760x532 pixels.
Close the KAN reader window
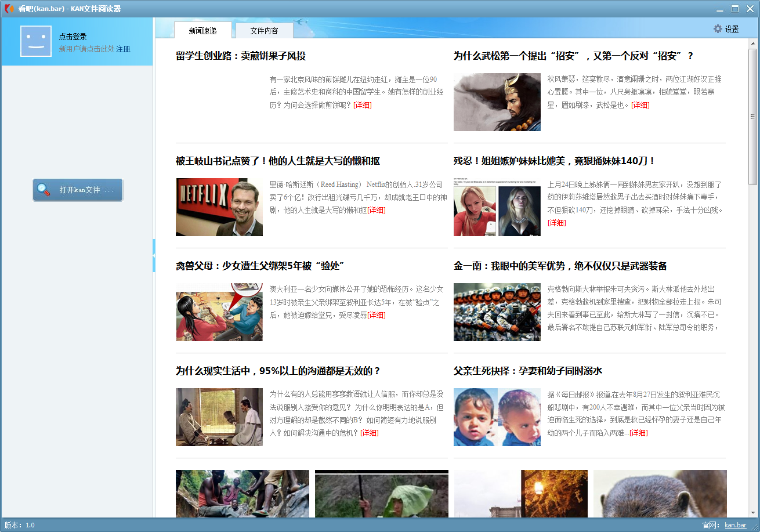point(750,9)
